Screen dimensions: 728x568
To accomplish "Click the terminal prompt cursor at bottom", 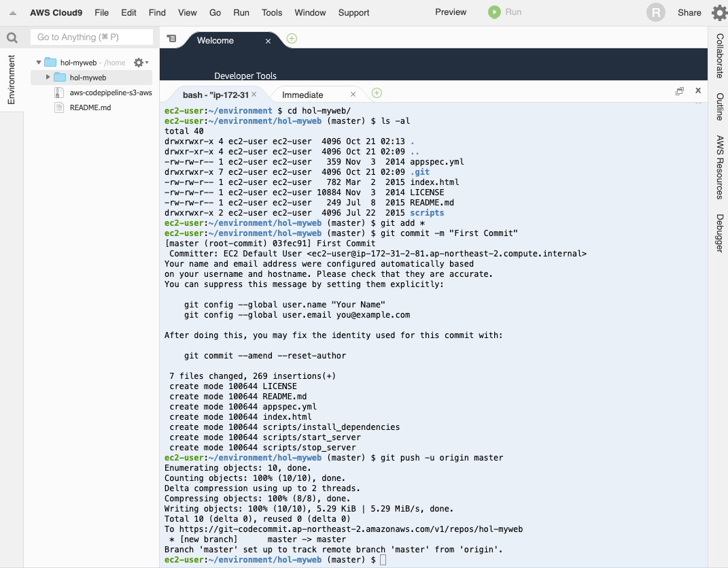I will point(383,560).
